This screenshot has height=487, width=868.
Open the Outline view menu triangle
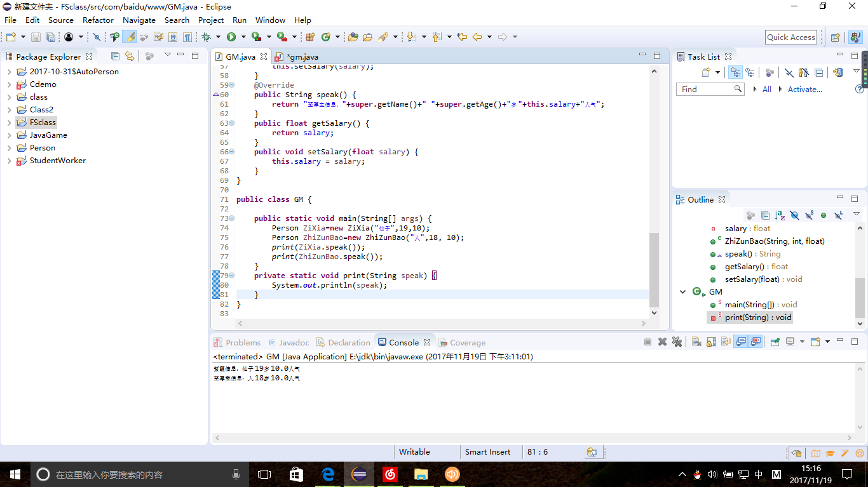point(857,215)
